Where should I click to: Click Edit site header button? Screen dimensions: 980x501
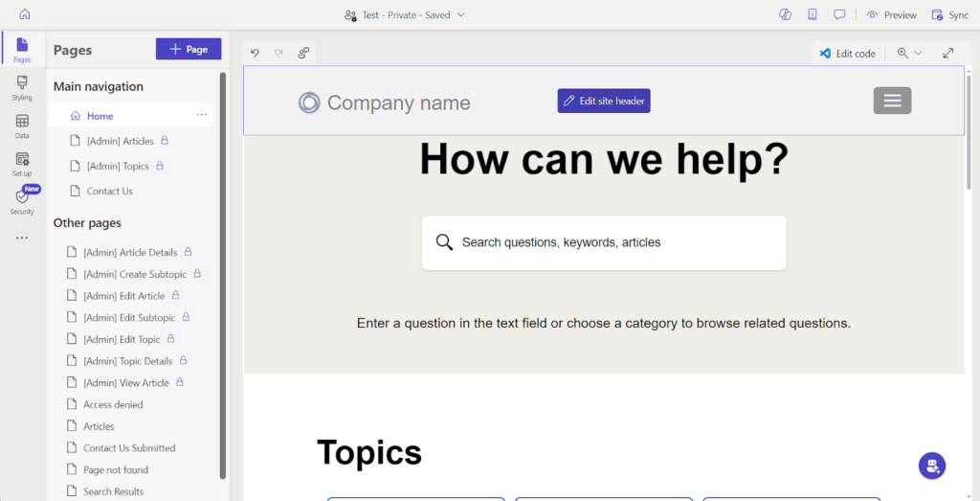(604, 101)
